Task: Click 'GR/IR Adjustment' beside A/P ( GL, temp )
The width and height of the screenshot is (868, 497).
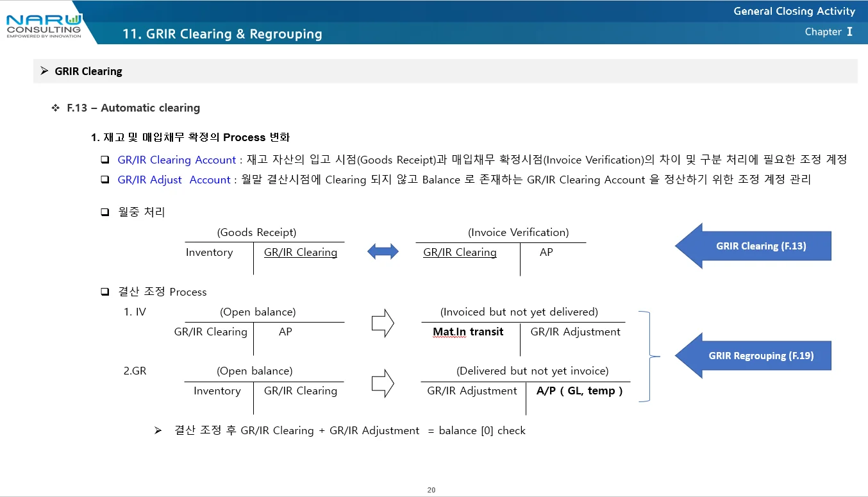Action: point(472,391)
